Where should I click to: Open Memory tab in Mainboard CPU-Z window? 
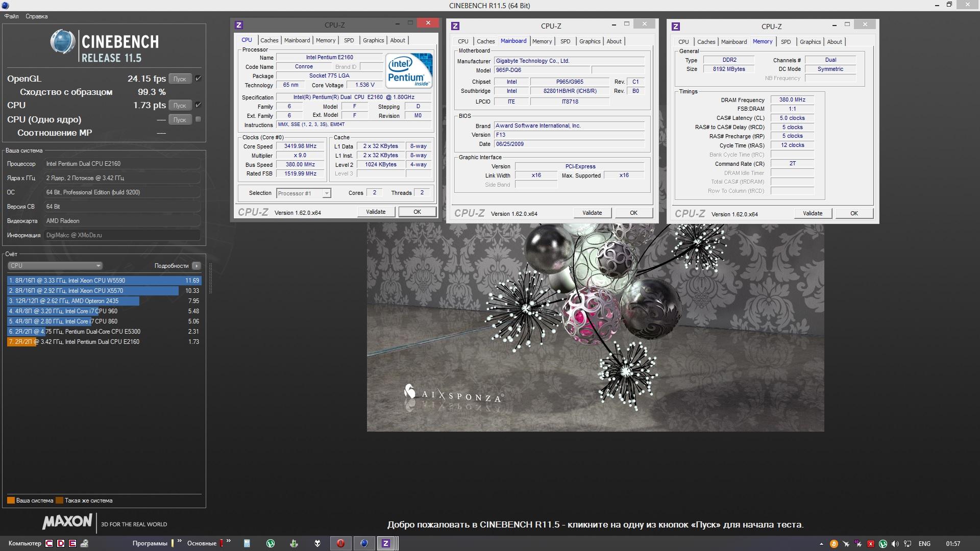click(x=542, y=41)
